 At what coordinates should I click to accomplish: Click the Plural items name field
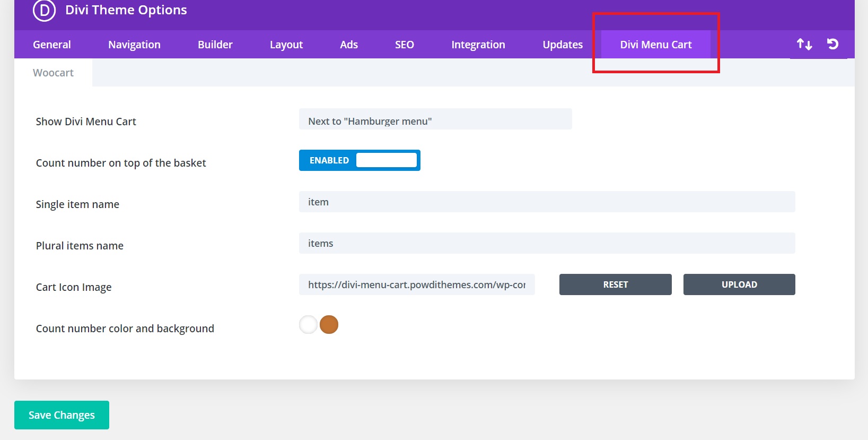pos(547,243)
